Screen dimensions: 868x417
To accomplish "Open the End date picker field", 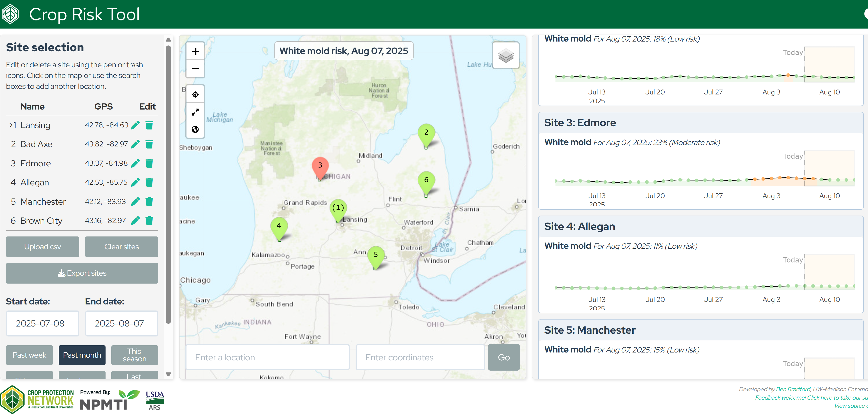I will pos(121,323).
